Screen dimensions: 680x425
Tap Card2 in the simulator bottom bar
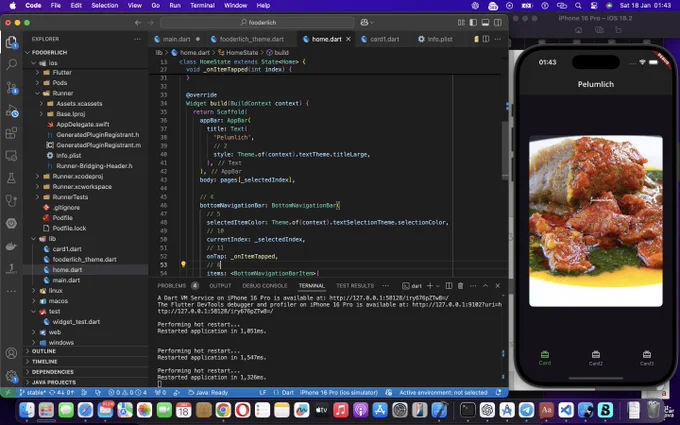[x=595, y=358]
